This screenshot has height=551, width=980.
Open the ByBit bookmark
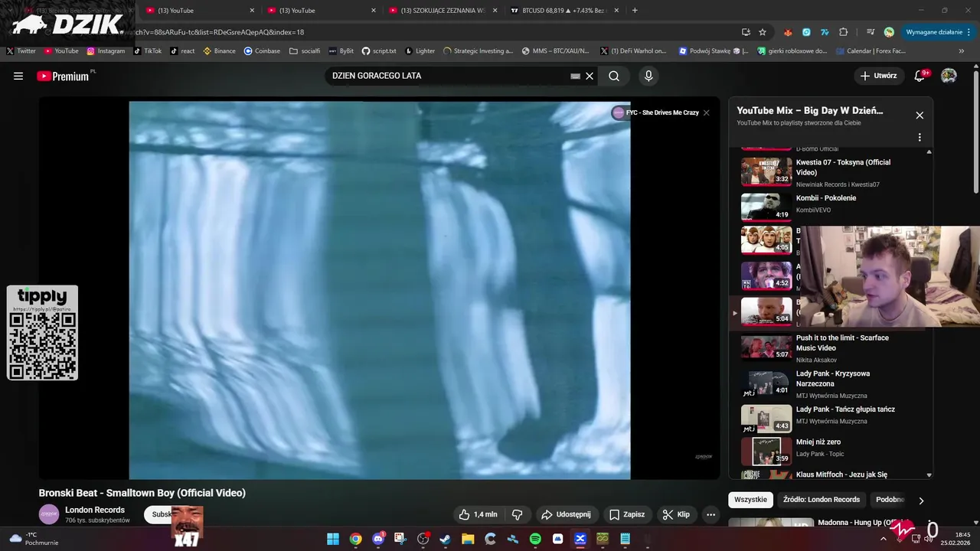[341, 51]
